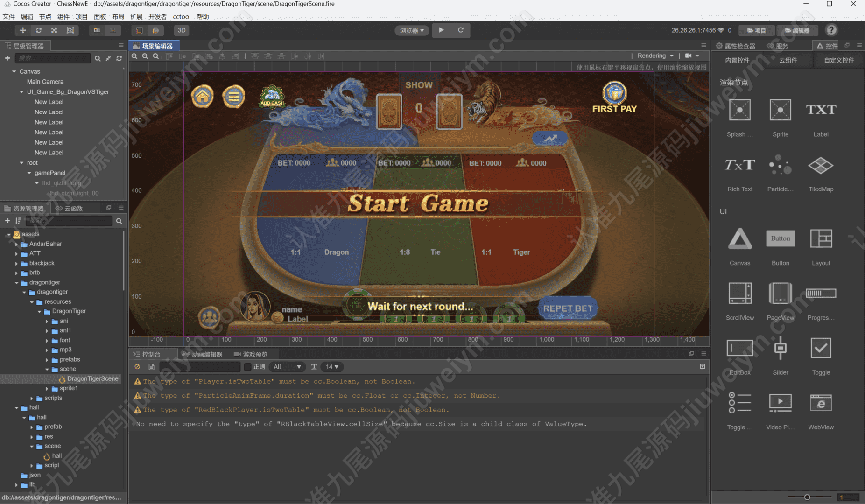Open the Developer menu
The image size is (865, 504).
[x=157, y=17]
